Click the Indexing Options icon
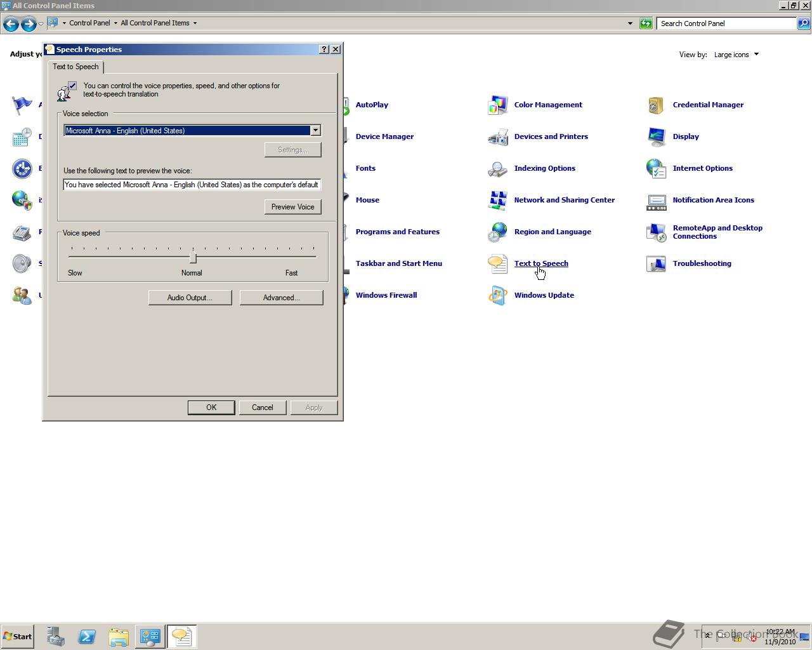812x650 pixels. pos(497,168)
